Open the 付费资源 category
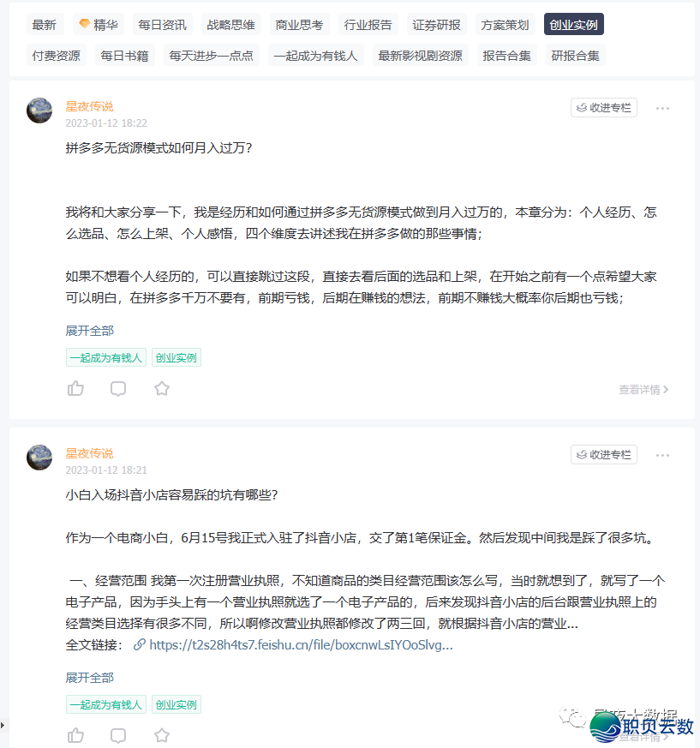Image resolution: width=700 pixels, height=748 pixels. (57, 56)
